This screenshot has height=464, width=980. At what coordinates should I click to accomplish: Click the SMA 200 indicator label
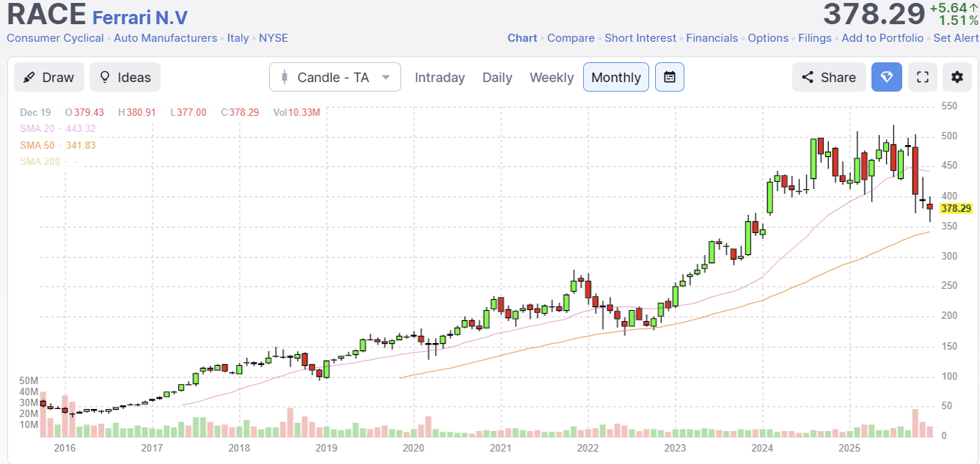(40, 161)
